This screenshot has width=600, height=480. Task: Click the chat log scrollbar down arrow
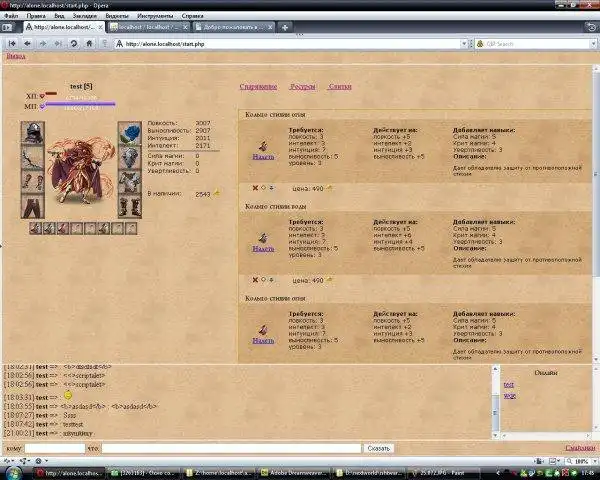pyautogui.click(x=496, y=435)
